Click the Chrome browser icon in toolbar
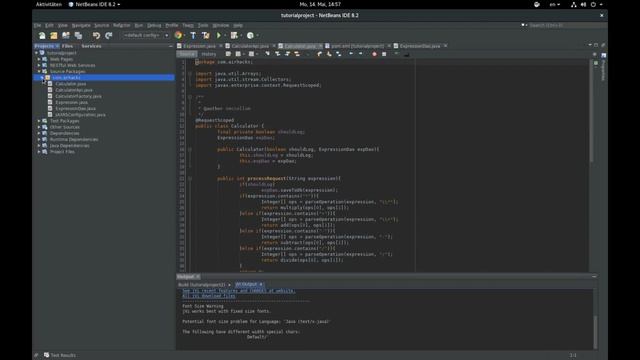This screenshot has width=640, height=360. [x=178, y=36]
